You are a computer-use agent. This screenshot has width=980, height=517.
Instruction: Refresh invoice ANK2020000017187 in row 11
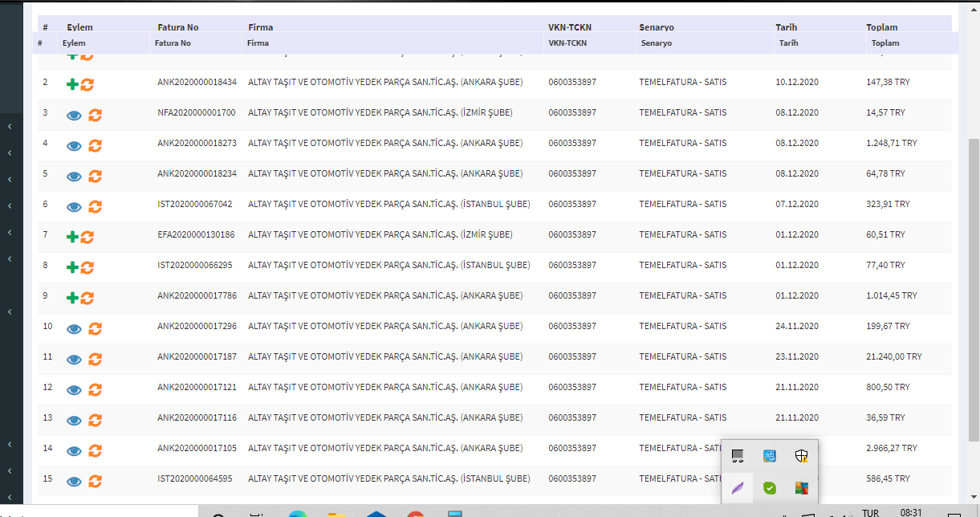(x=95, y=359)
